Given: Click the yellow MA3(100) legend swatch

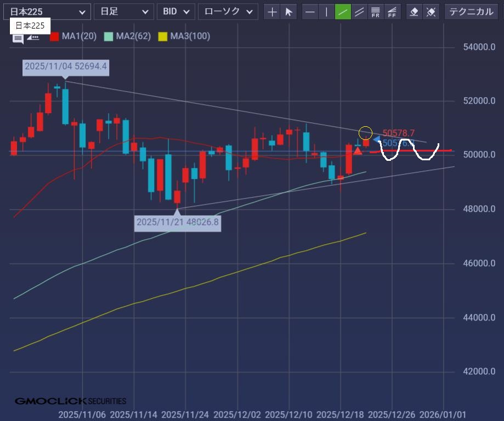Looking at the screenshot, I should click(162, 36).
